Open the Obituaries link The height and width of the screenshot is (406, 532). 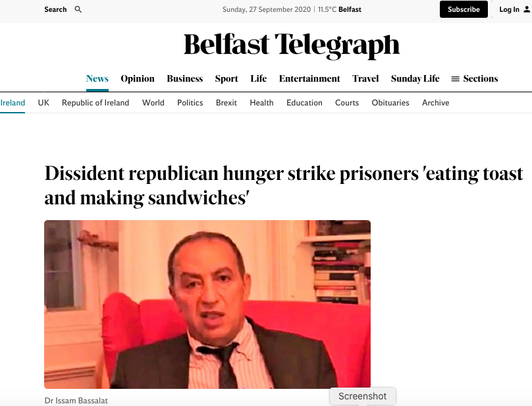click(x=390, y=103)
